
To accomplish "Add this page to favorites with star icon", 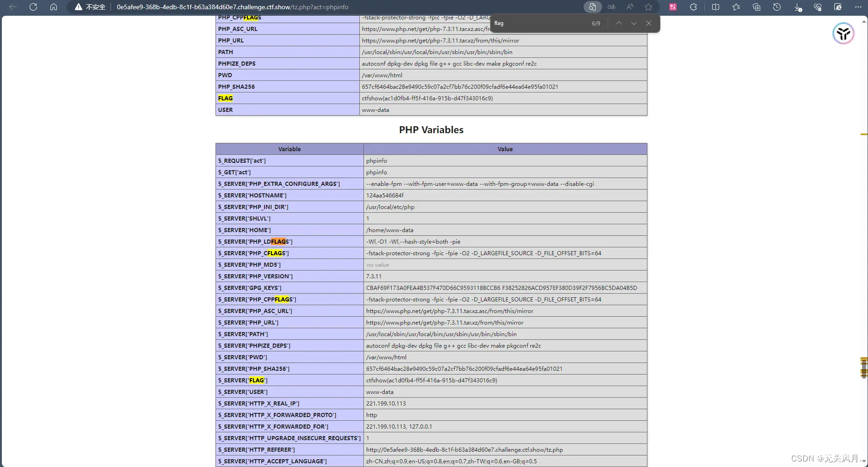I will pyautogui.click(x=648, y=7).
